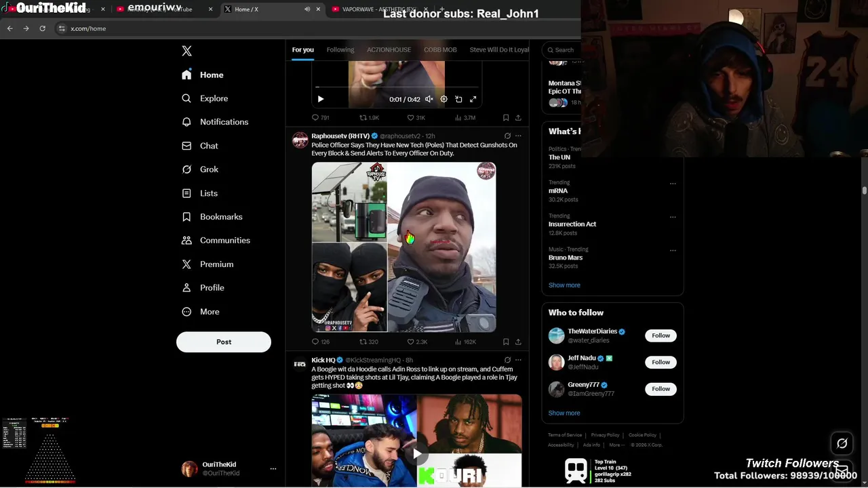Open Kick HQ post Grok icon
The image size is (868, 488).
tap(507, 360)
